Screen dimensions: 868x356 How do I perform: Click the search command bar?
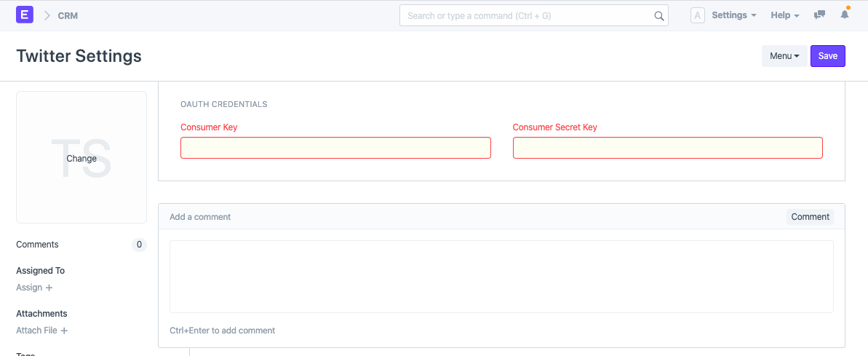coord(527,15)
